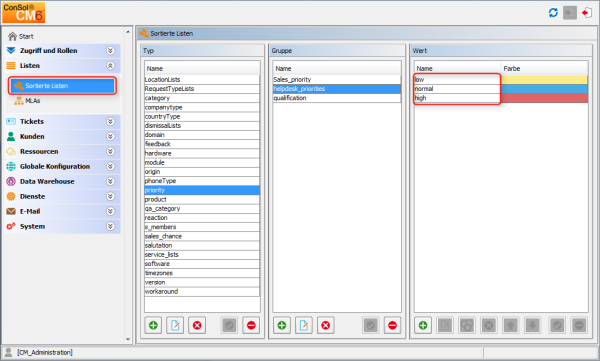
Task: Expand the Data Warehouse section
Action: point(111,181)
